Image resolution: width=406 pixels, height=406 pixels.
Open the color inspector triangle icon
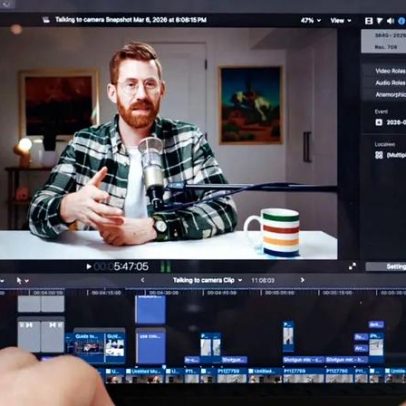380,21
